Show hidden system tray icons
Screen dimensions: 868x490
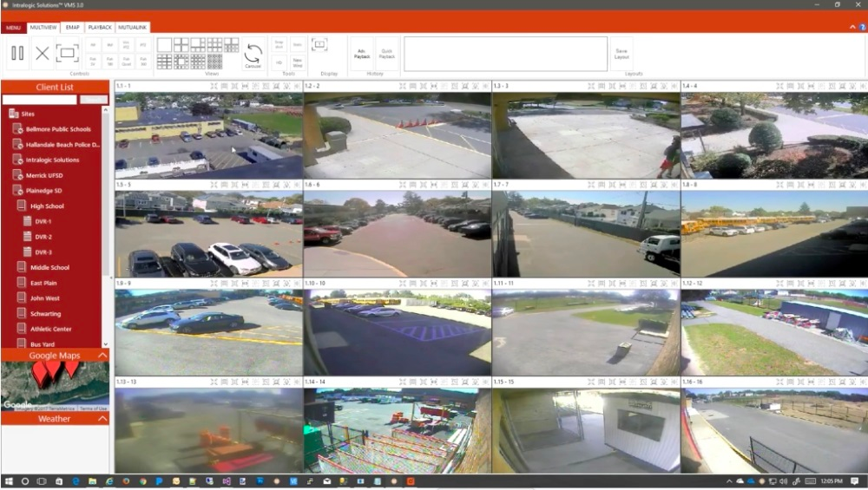coord(728,481)
